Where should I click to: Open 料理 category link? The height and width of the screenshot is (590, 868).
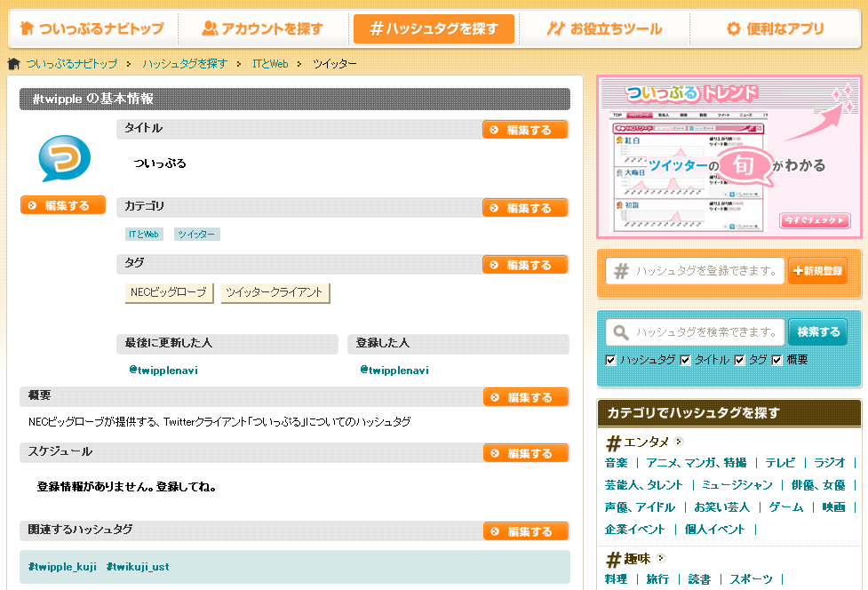[x=616, y=579]
